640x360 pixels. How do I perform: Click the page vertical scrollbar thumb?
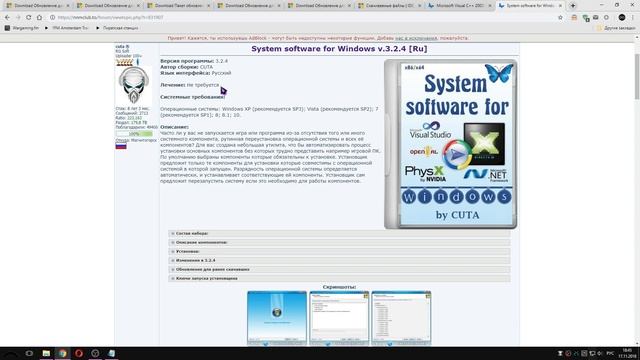coord(637,76)
